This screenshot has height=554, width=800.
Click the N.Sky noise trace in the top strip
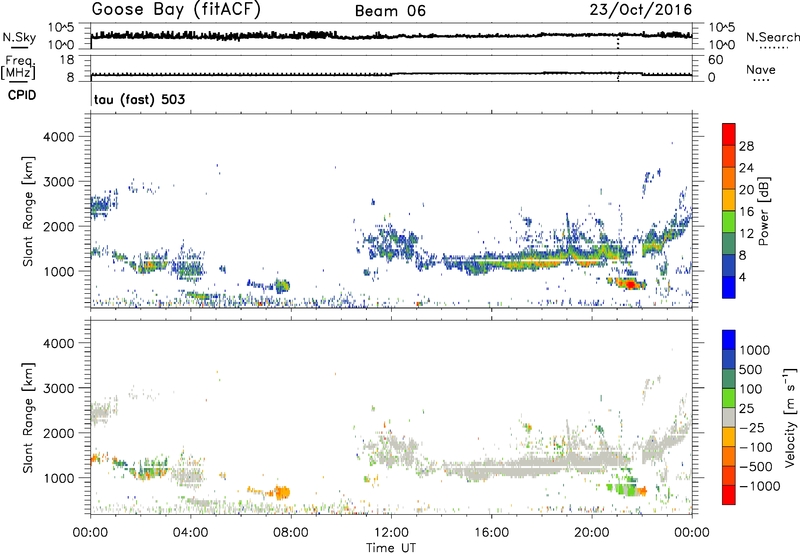(x=391, y=36)
